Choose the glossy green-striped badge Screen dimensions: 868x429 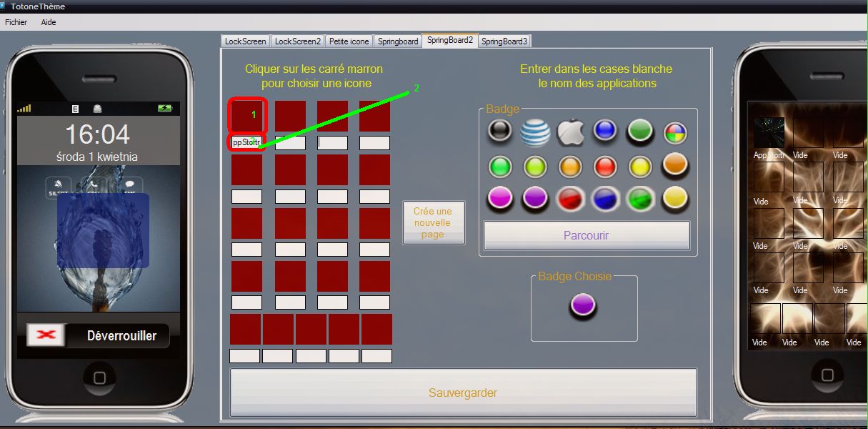pos(640,199)
